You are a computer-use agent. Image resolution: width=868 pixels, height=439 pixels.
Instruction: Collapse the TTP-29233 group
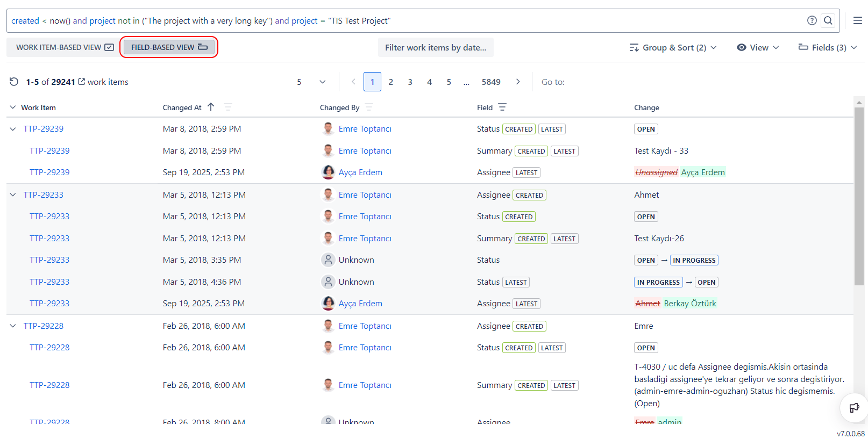(13, 195)
